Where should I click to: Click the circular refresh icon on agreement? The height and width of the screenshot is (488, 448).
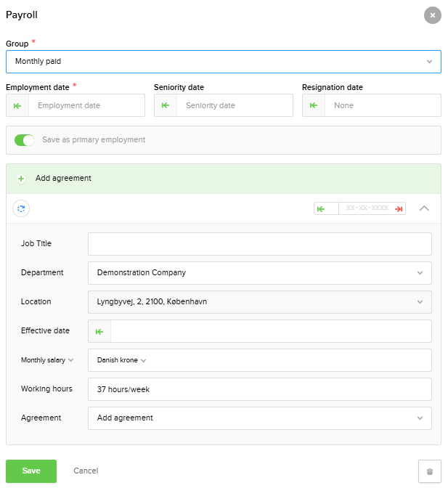(x=21, y=208)
